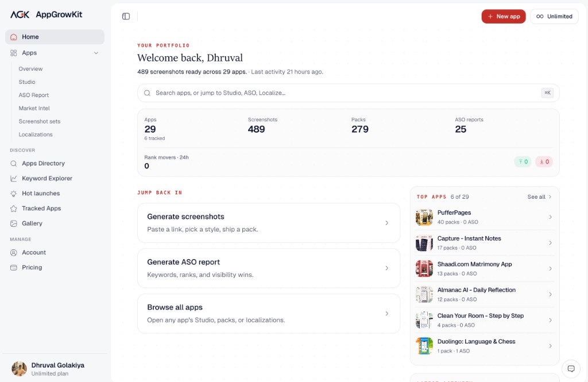Click the Keyword Explorer chart icon

tap(14, 179)
